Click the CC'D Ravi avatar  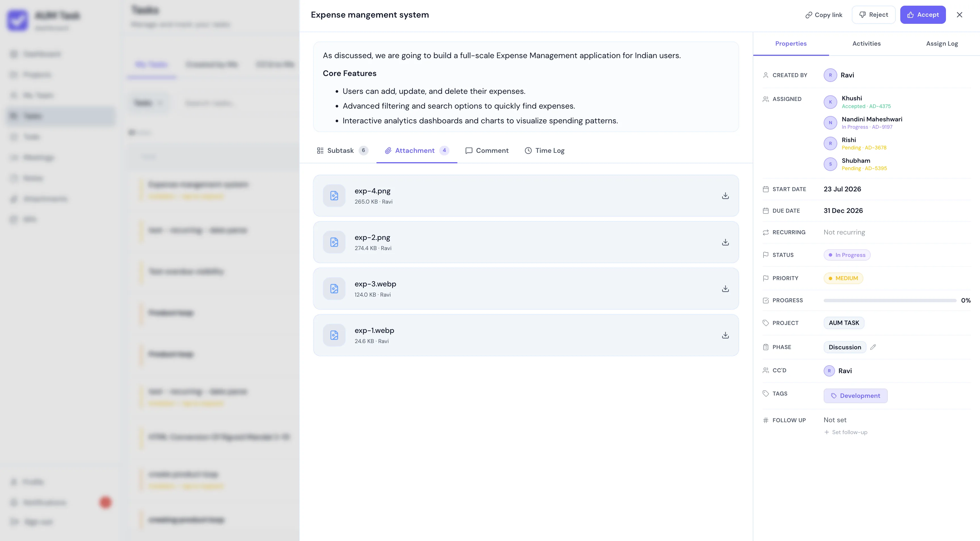pos(829,371)
